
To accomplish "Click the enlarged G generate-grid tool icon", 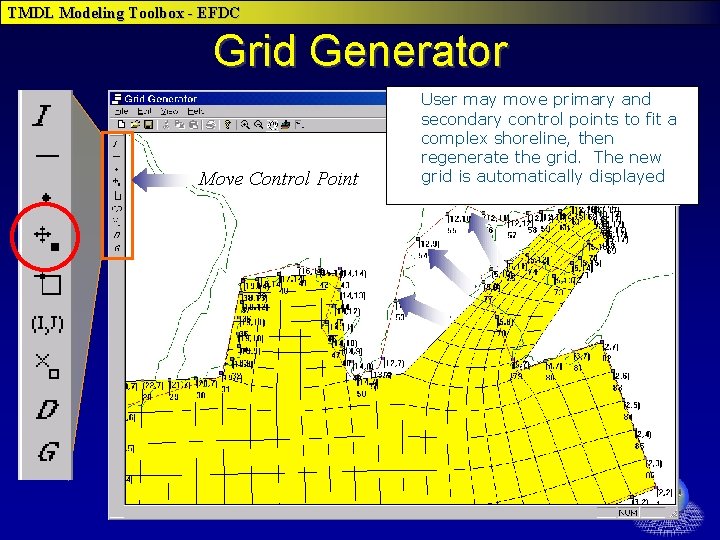I will 48,451.
